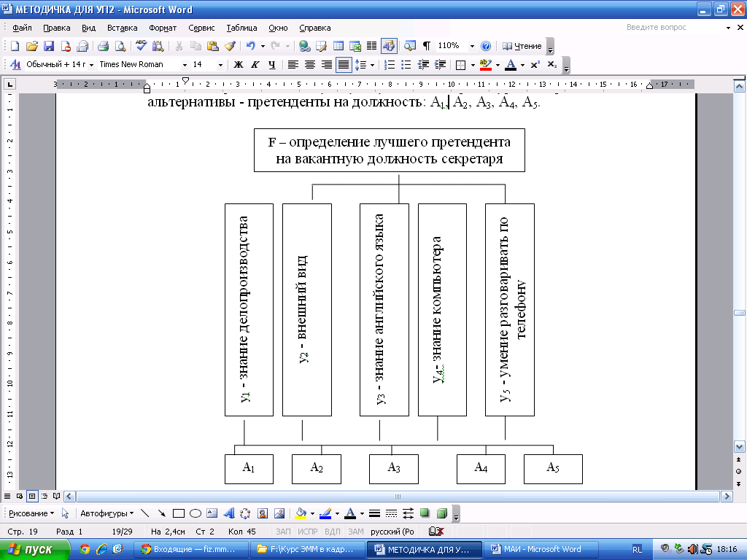The height and width of the screenshot is (560, 747).
Task: Apply Font Color from the formatting toolbar
Action: [x=510, y=64]
